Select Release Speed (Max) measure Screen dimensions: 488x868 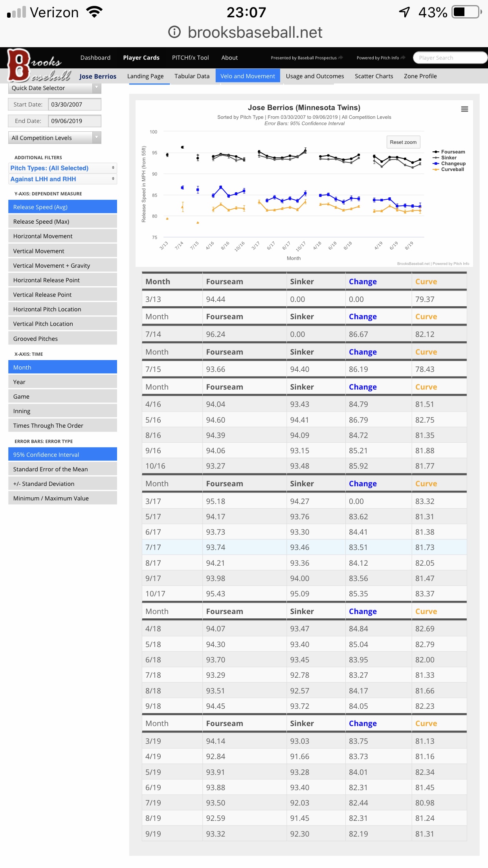(62, 221)
